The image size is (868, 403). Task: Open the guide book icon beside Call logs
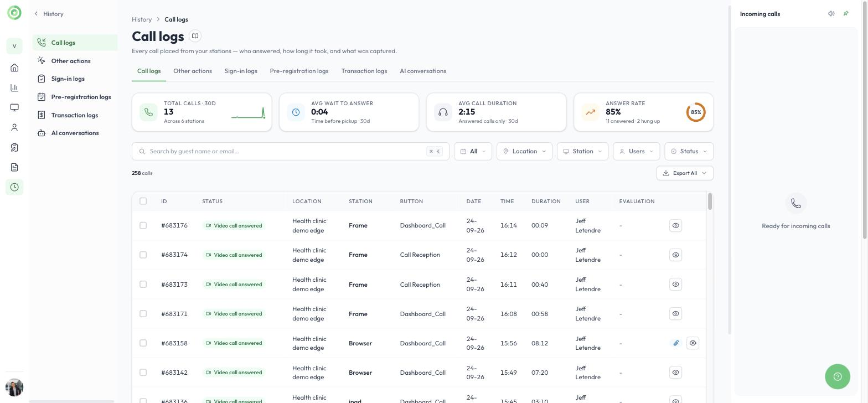click(x=195, y=36)
